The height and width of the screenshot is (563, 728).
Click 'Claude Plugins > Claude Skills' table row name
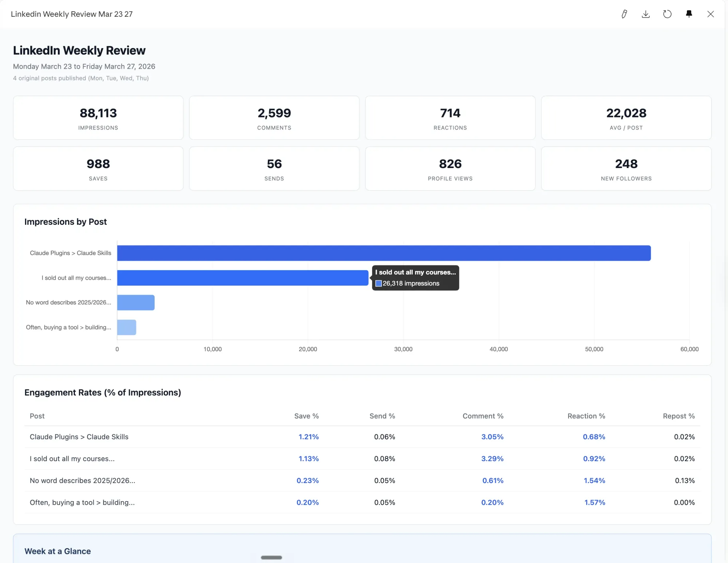tap(79, 437)
